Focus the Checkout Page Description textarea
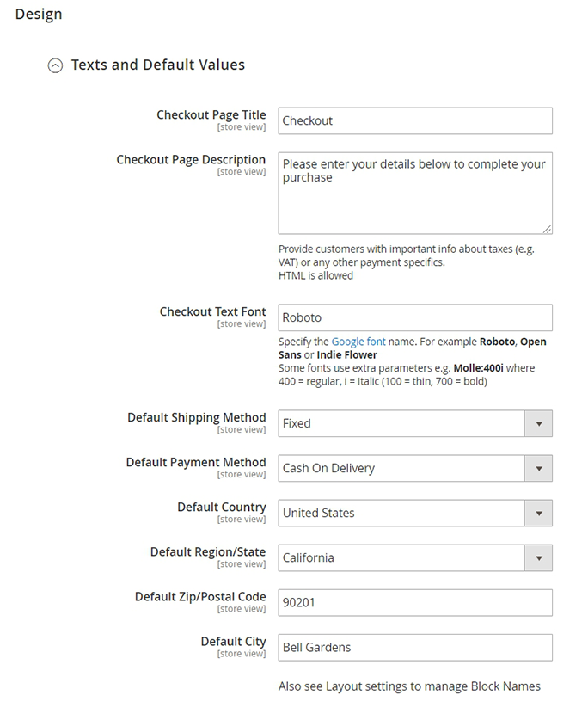Screen dimensions: 588x714 tap(414, 193)
